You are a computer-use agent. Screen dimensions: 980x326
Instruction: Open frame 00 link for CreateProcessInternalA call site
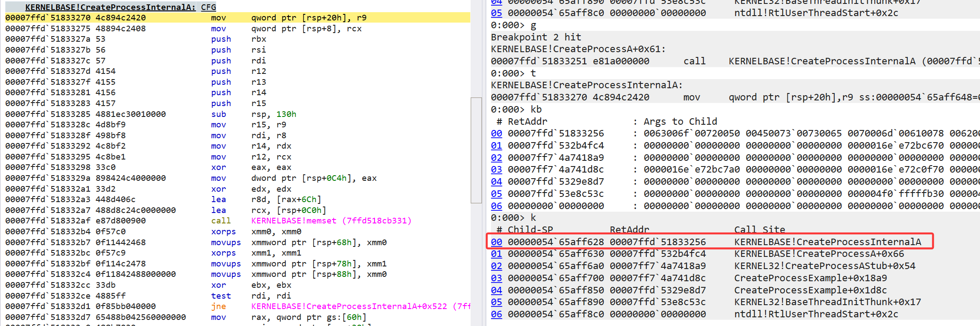tap(496, 242)
